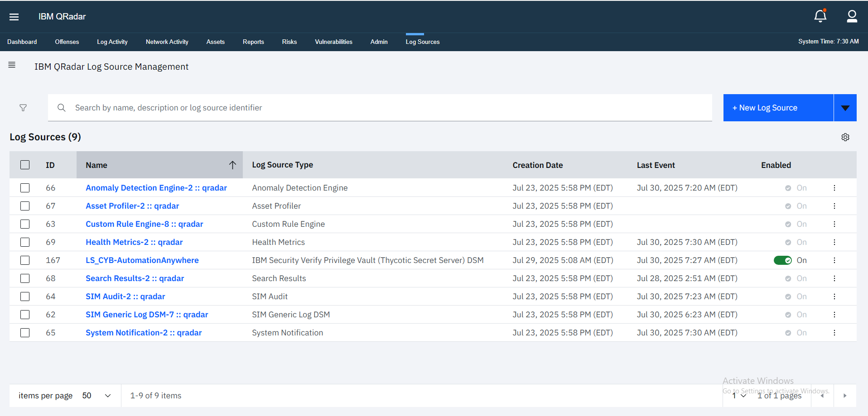The height and width of the screenshot is (416, 868).
Task: Toggle the enabled switch for LS_CYB-AutomationAnywhere
Action: point(782,260)
